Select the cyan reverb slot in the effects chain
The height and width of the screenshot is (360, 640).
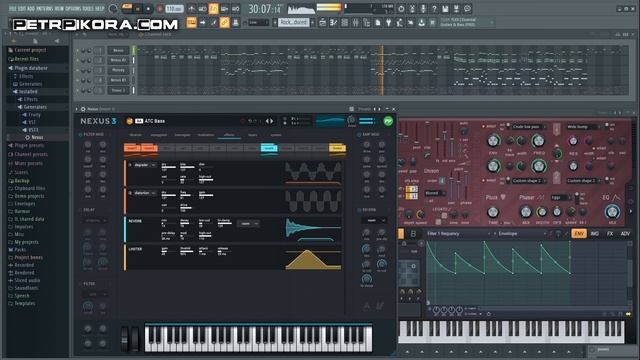(269, 148)
